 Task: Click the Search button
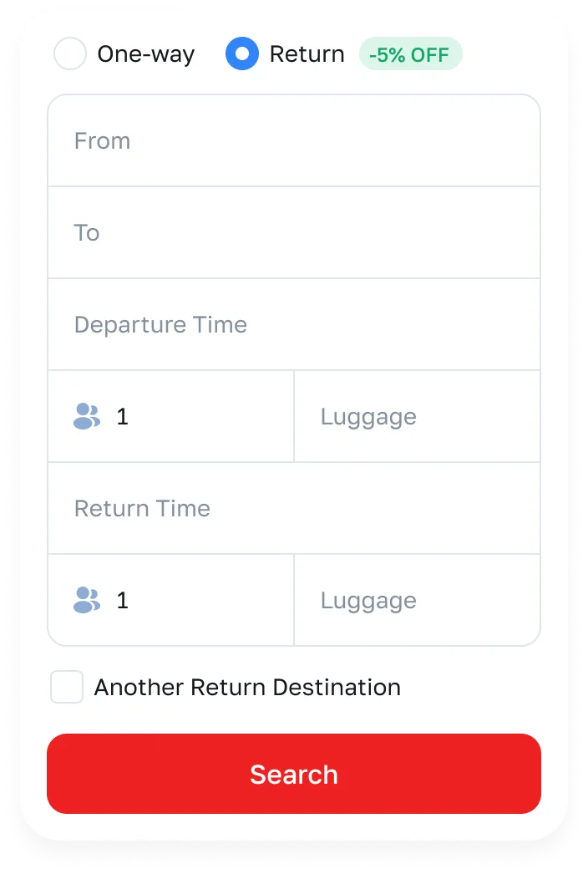point(294,774)
